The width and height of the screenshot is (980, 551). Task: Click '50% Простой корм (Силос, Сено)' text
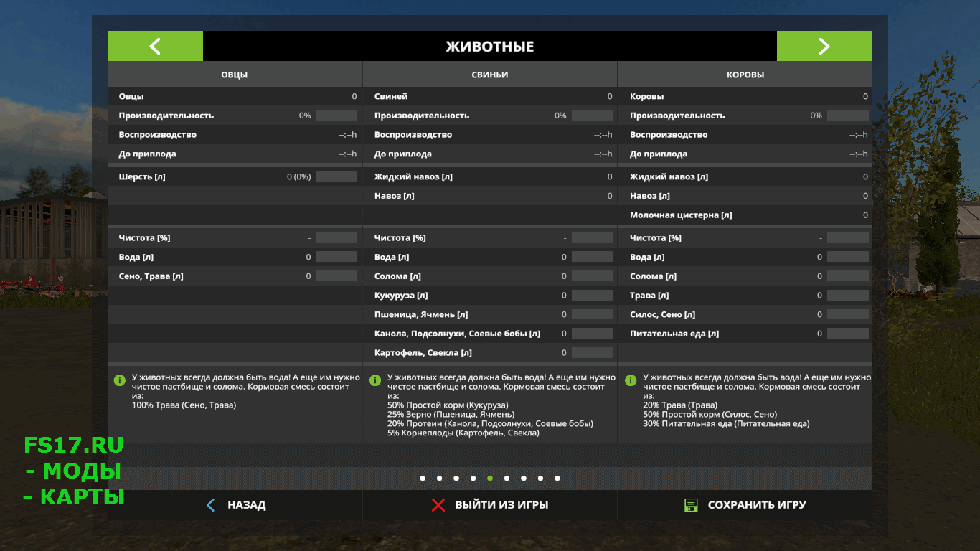pyautogui.click(x=710, y=415)
